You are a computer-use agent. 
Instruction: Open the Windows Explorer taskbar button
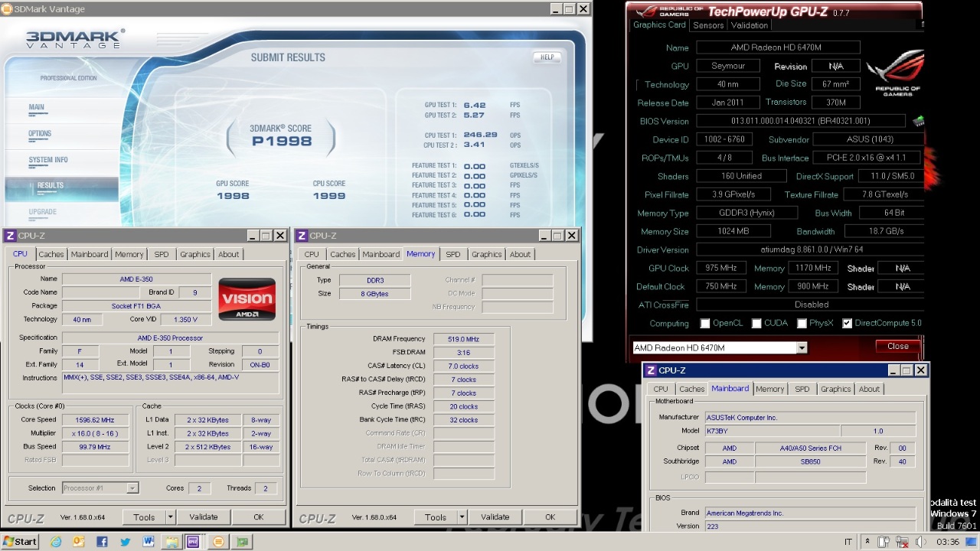point(171,541)
